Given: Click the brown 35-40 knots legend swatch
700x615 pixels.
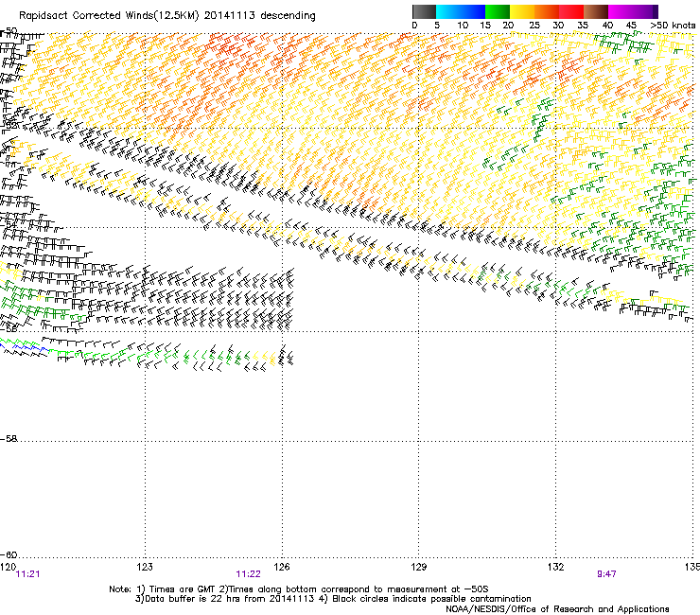Looking at the screenshot, I should 596,11.
